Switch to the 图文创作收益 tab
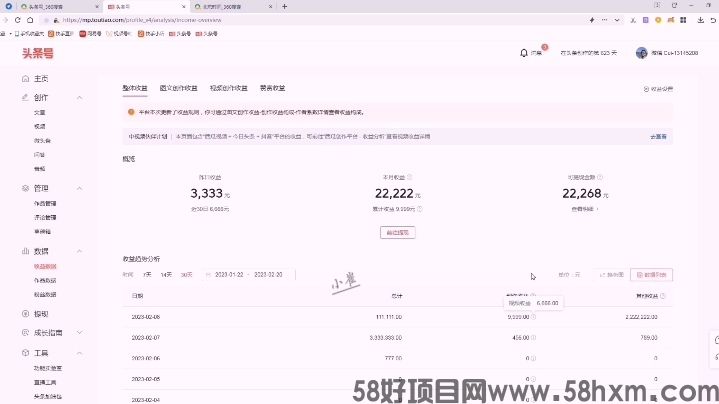 [x=178, y=88]
